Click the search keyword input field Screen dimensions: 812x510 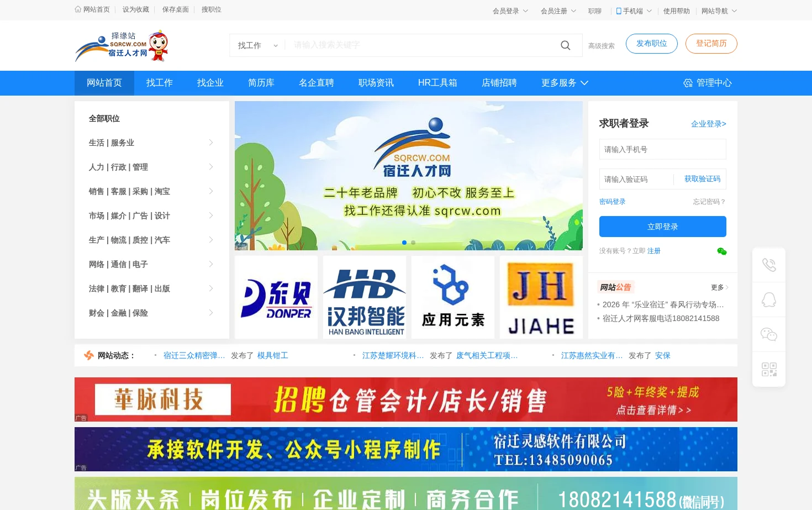coord(420,45)
